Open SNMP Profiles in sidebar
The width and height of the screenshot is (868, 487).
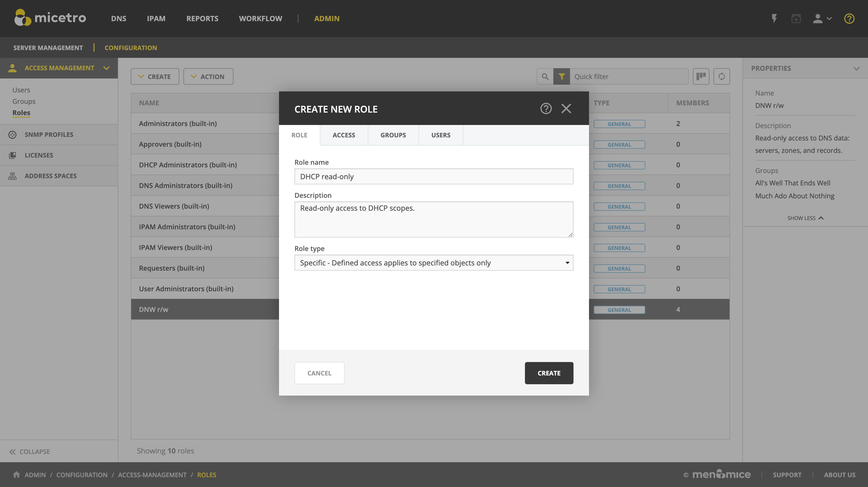tap(49, 134)
